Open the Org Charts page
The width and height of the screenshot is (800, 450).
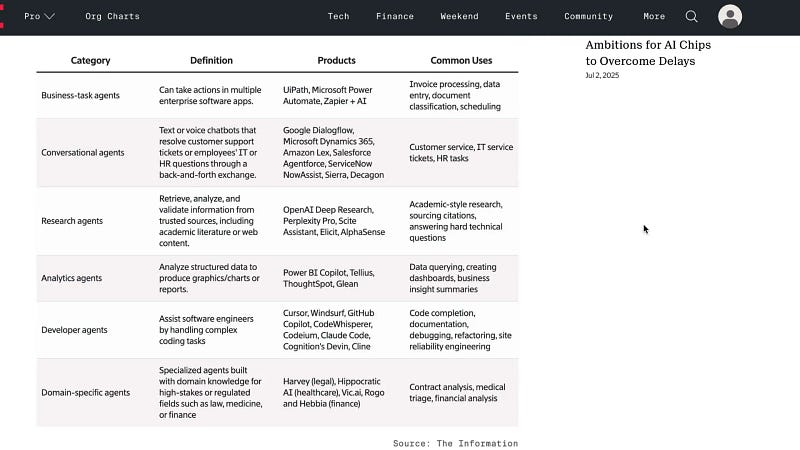(x=112, y=16)
